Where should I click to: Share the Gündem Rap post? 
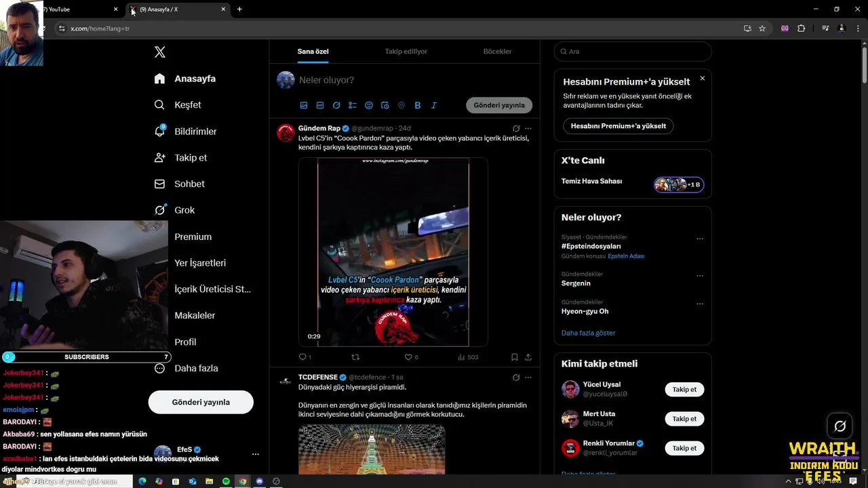[528, 357]
